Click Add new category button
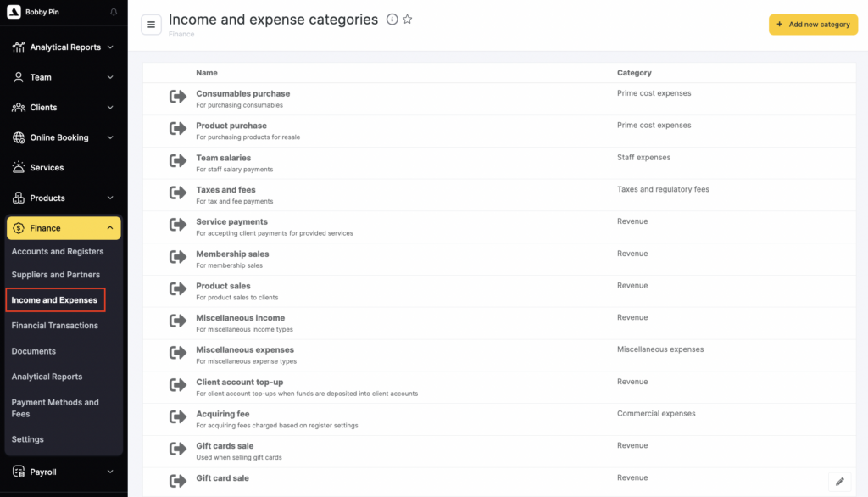The height and width of the screenshot is (497, 868). click(813, 25)
